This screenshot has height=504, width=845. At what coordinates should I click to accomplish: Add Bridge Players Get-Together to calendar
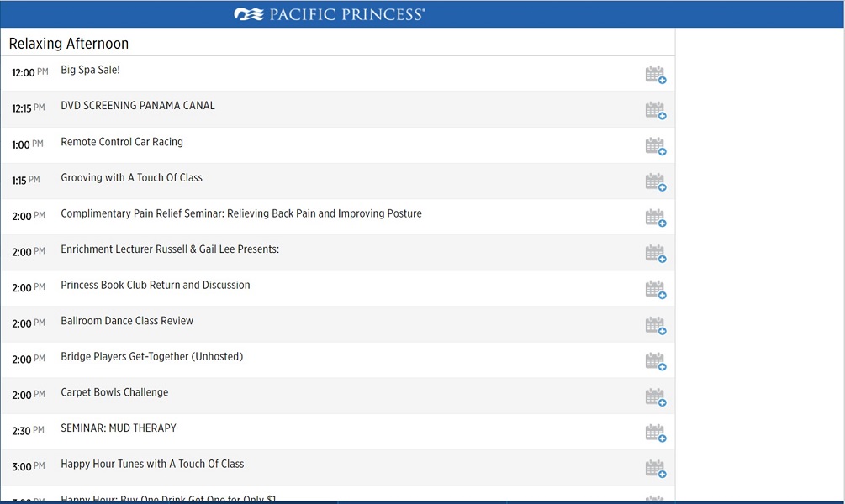[x=655, y=361]
